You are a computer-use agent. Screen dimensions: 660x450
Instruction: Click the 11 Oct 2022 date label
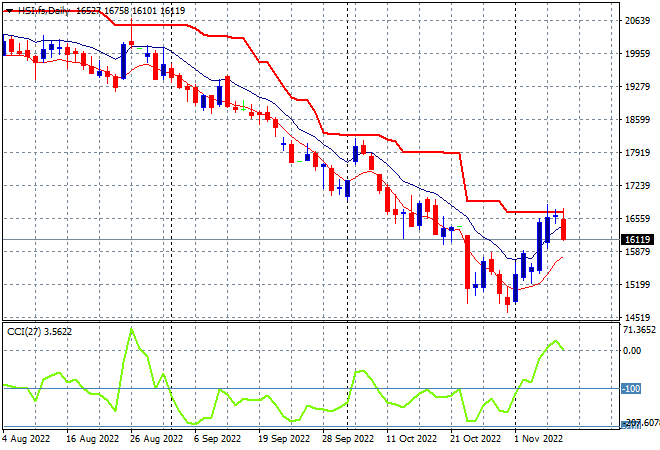411,439
